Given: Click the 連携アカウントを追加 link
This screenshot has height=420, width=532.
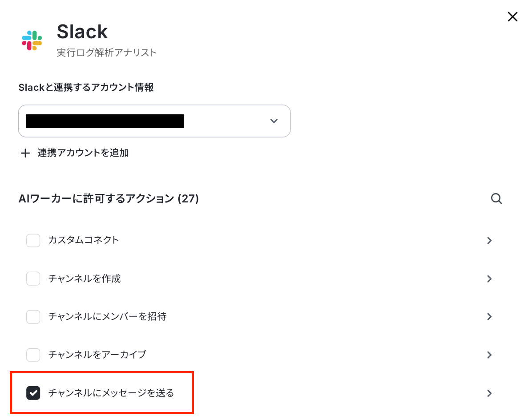Looking at the screenshot, I should pos(83,153).
